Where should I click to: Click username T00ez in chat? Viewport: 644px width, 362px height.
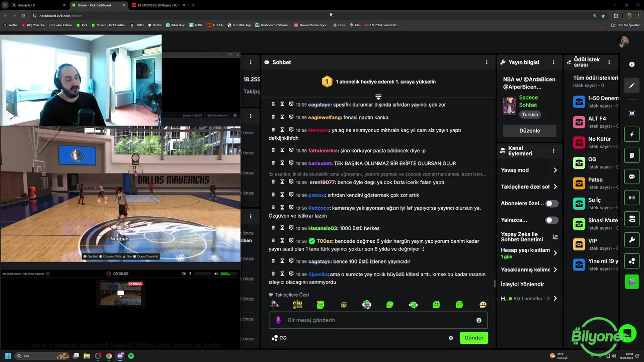325,241
